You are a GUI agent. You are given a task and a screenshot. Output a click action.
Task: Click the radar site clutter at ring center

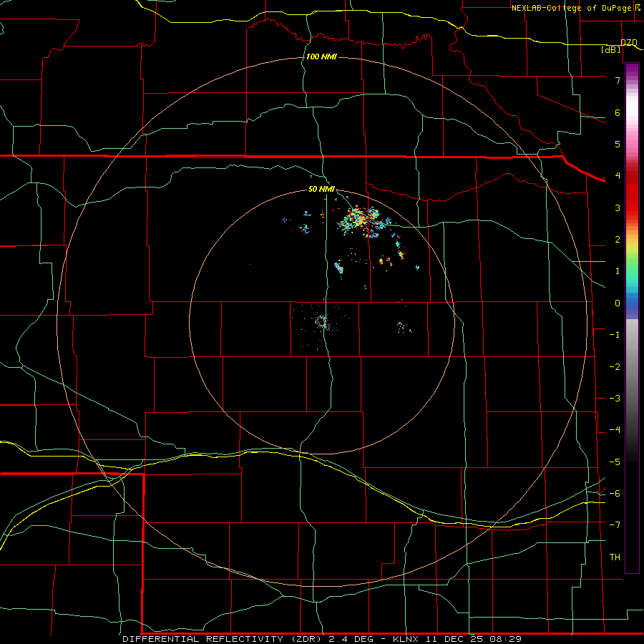[x=323, y=321]
